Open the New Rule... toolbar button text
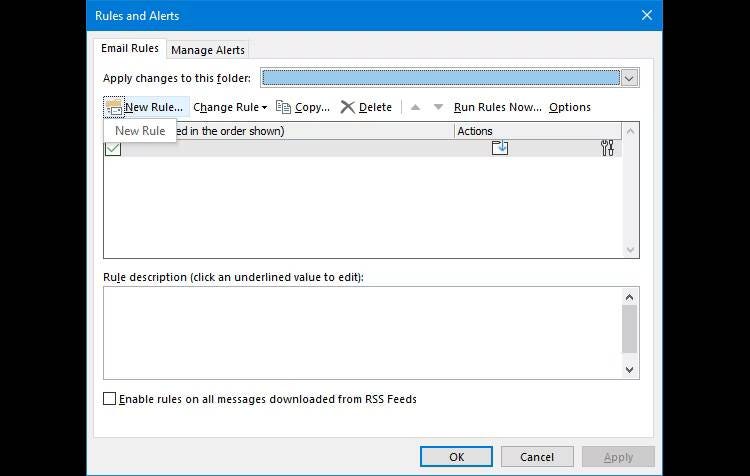 [x=154, y=107]
